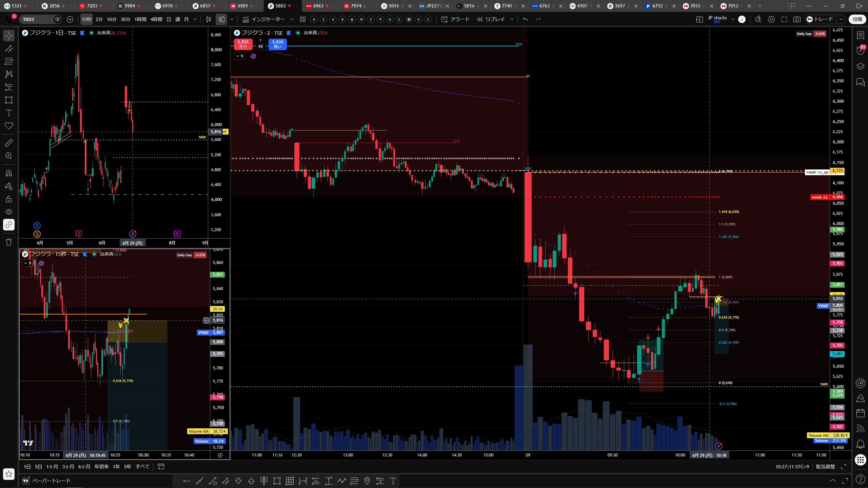Screen dimensions: 868x488
Task: Toggle the hide all drawings eye icon
Action: pyautogui.click(x=9, y=212)
